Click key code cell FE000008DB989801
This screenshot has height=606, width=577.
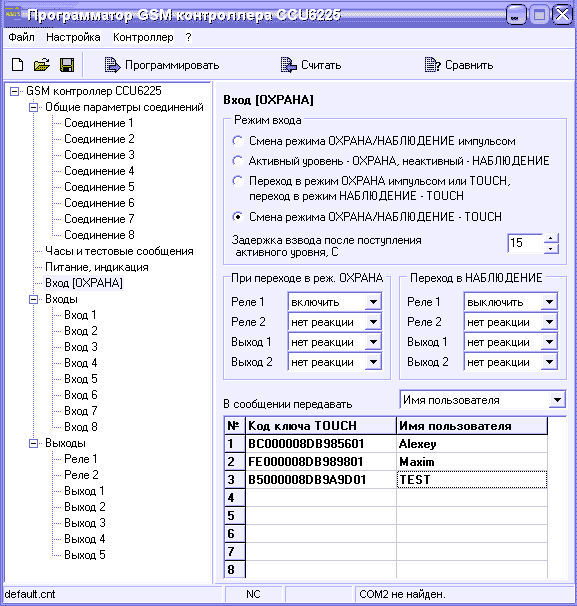point(321,462)
